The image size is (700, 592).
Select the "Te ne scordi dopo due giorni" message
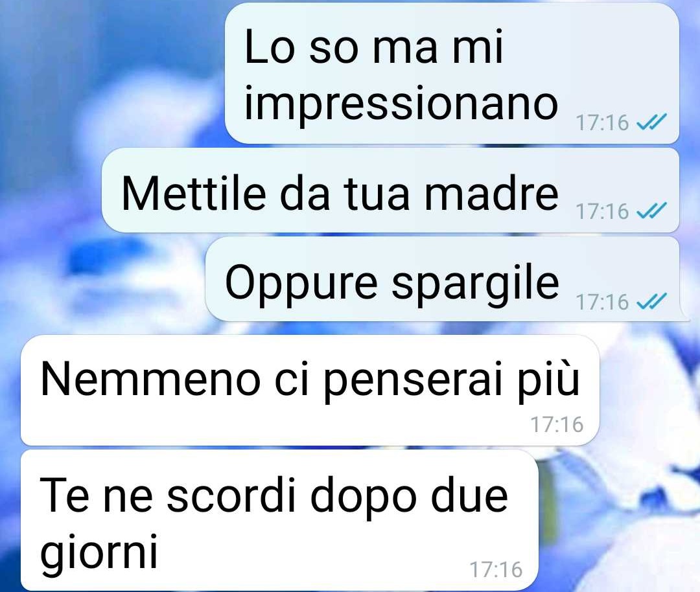(279, 520)
